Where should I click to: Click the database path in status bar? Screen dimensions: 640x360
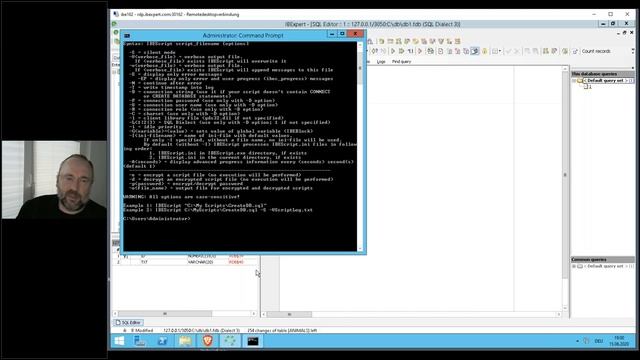click(202, 330)
